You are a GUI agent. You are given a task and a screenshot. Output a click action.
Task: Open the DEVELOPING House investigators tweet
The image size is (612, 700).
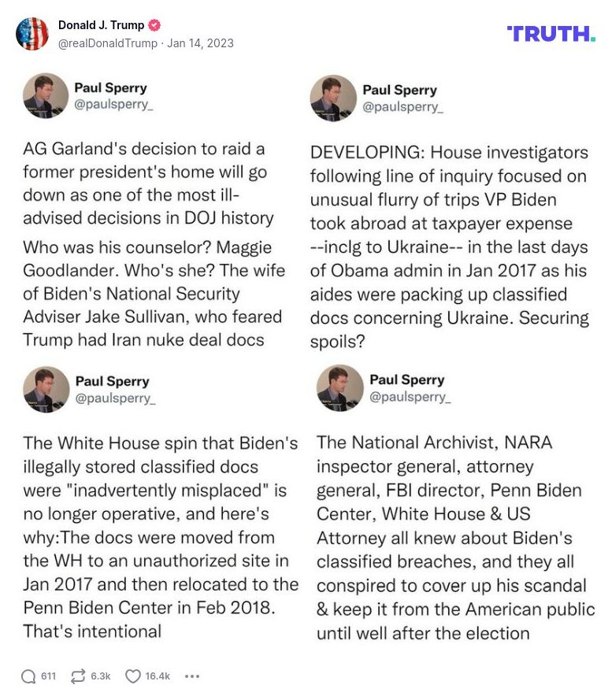[x=449, y=246]
